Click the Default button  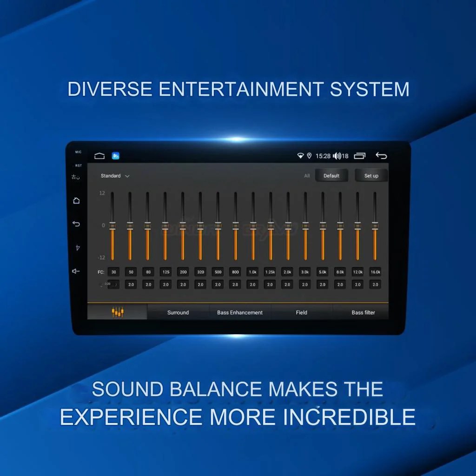point(331,176)
